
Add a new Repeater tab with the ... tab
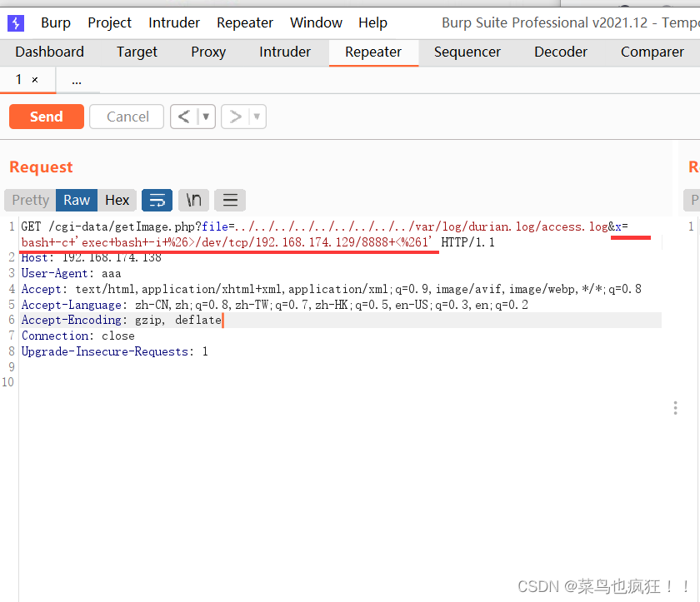click(77, 81)
